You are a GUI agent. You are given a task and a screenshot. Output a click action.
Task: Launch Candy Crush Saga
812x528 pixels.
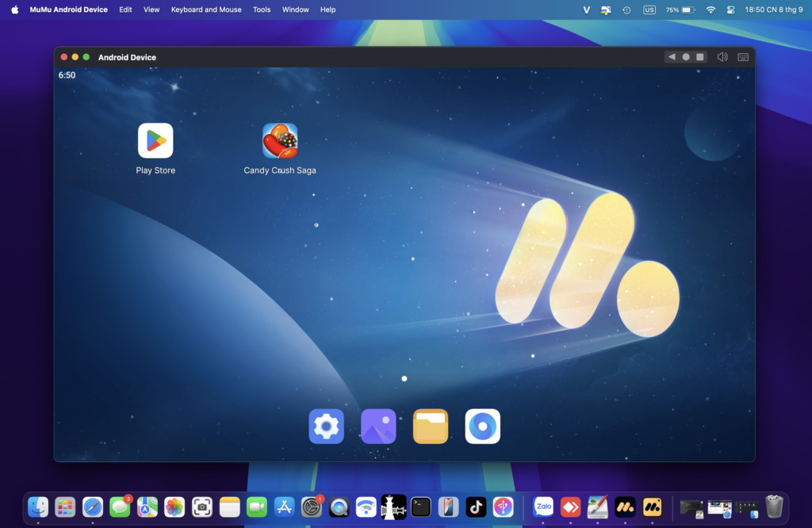280,140
